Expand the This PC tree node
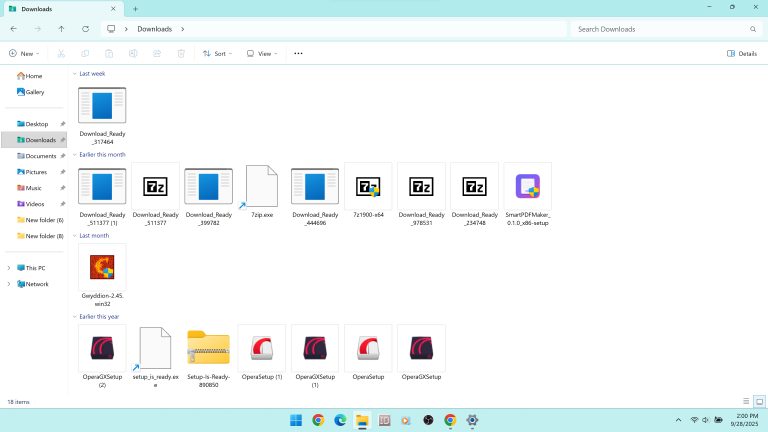Viewport: 768px width, 432px height. tap(9, 268)
